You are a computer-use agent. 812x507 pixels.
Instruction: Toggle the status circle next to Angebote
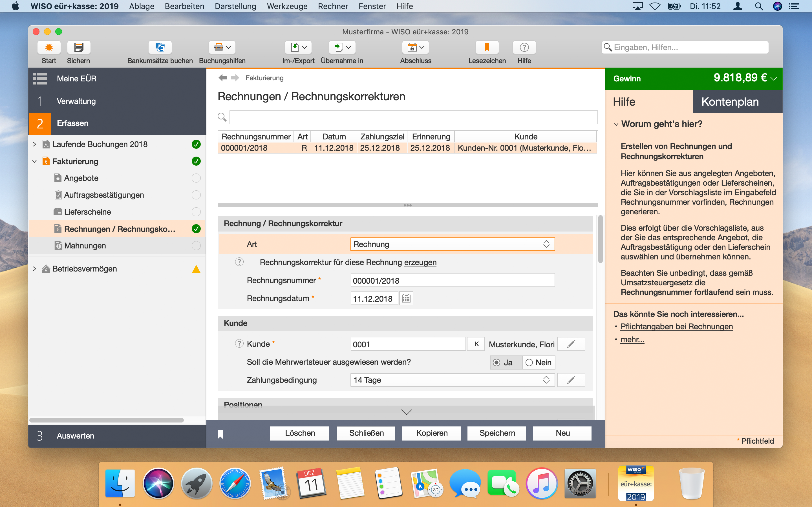pyautogui.click(x=196, y=178)
